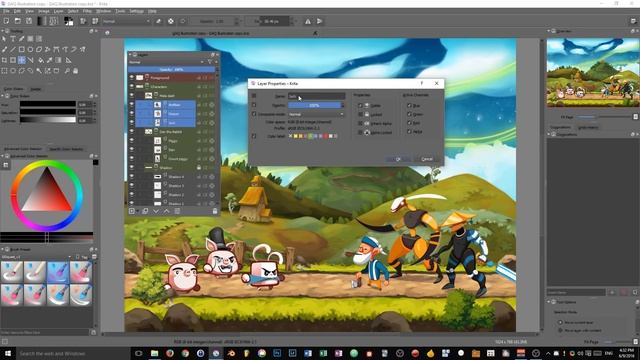Click Cancel in Layer Properties dialog

[427, 159]
